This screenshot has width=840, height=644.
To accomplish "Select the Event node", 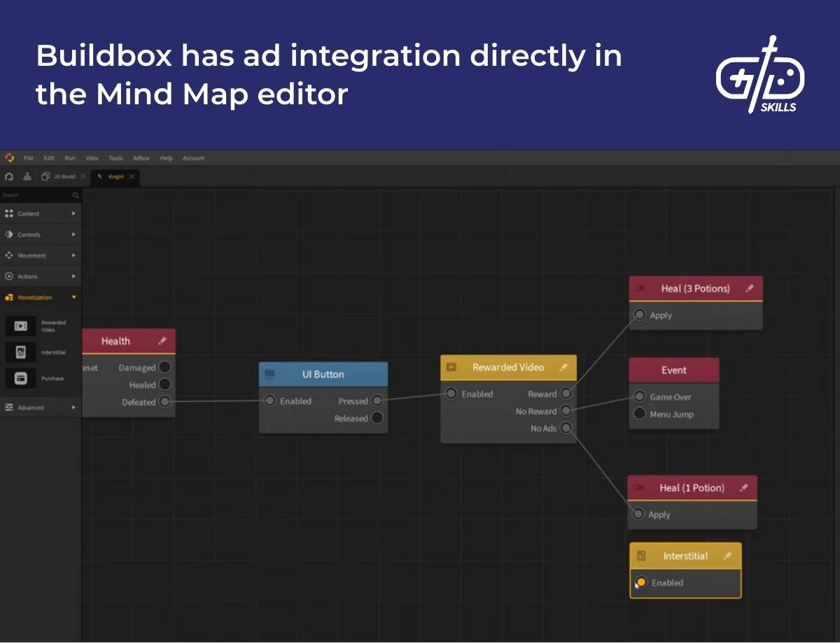I will pyautogui.click(x=673, y=370).
